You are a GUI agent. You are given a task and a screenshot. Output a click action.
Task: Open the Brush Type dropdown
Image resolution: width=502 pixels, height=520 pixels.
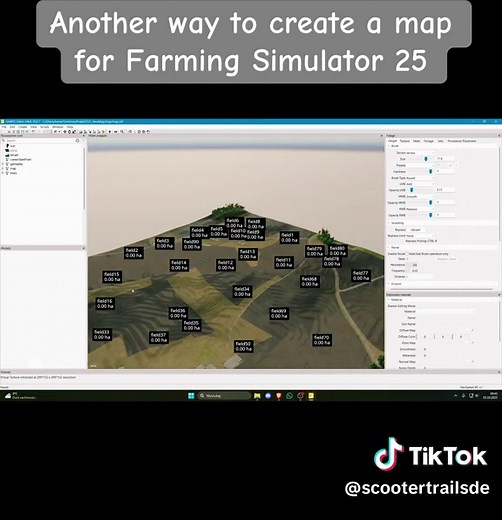tap(420, 178)
